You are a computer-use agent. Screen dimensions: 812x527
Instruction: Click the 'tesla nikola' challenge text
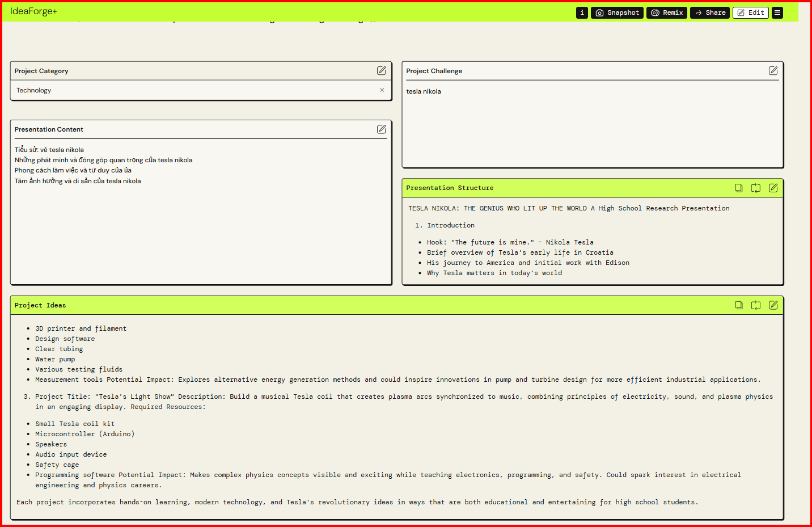click(424, 91)
